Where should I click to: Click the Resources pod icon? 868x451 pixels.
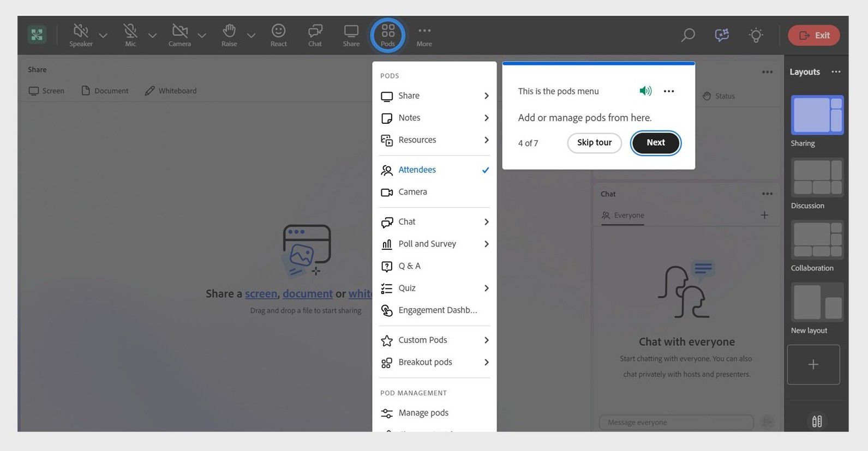387,141
